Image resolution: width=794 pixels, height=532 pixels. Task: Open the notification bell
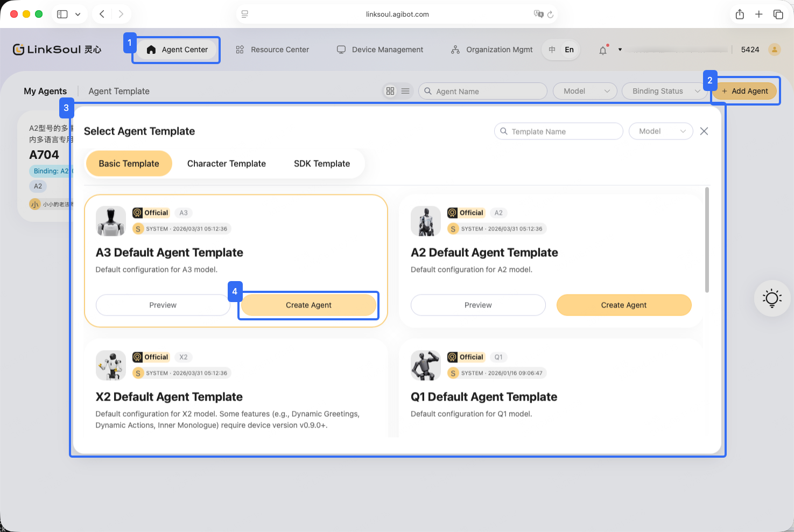[x=603, y=50]
